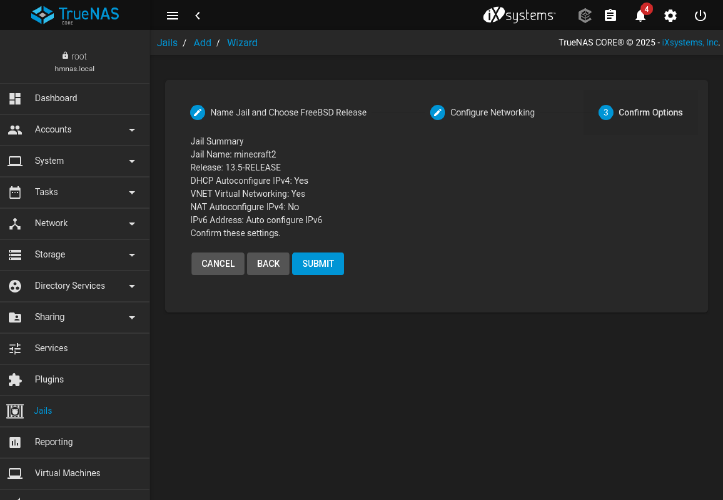This screenshot has width=723, height=500.
Task: Click the Jails sidebar icon
Action: (x=15, y=411)
